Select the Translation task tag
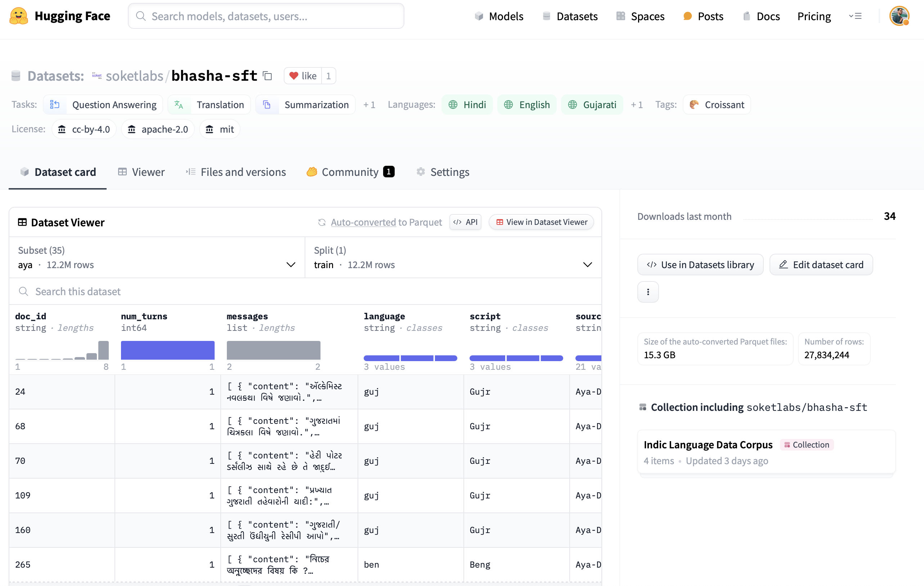 click(209, 105)
